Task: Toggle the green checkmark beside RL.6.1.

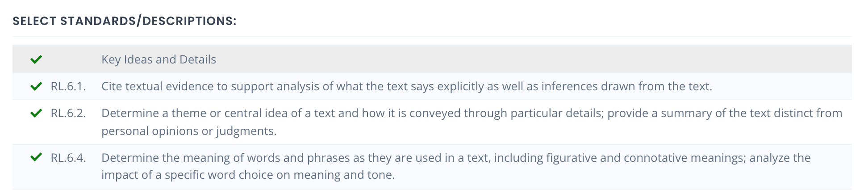Action: 36,86
